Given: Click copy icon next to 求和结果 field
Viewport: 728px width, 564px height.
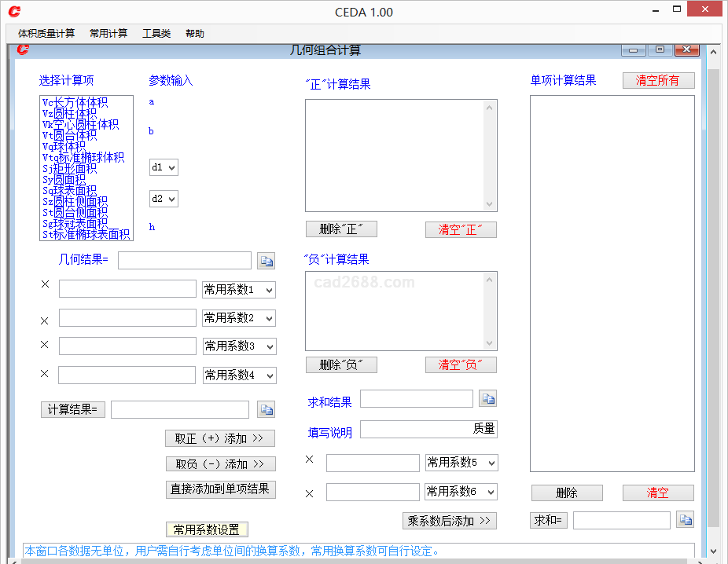Looking at the screenshot, I should point(488,399).
